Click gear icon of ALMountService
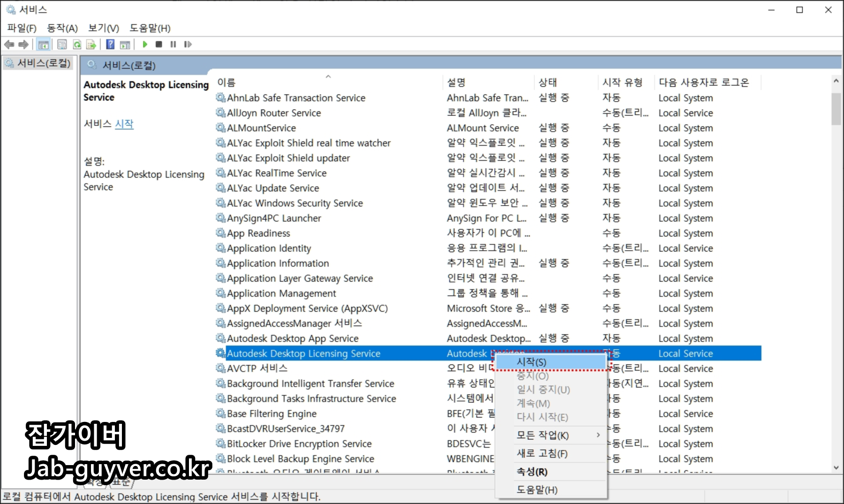 221,128
